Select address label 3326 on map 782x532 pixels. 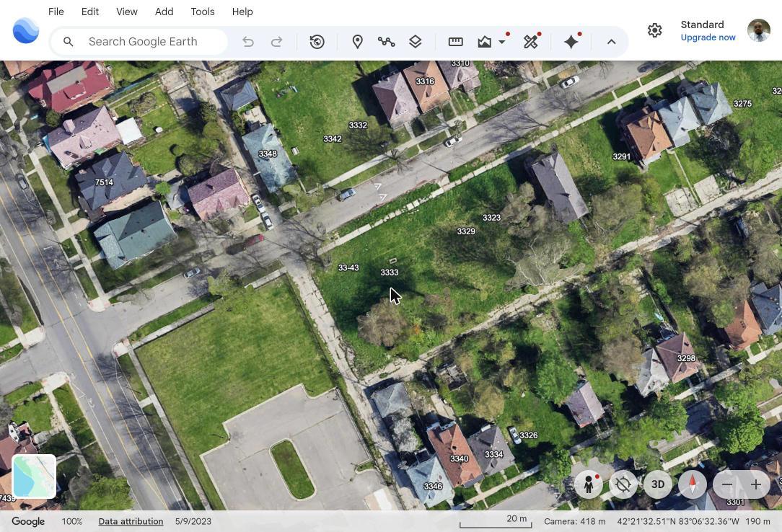[529, 435]
